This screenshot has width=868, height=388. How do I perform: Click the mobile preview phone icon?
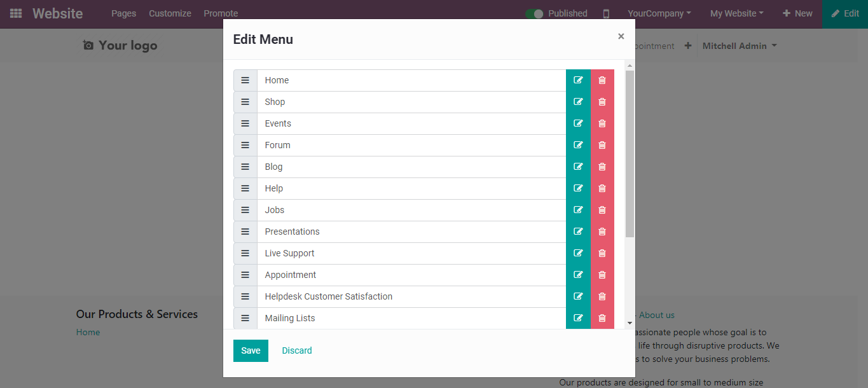point(606,13)
